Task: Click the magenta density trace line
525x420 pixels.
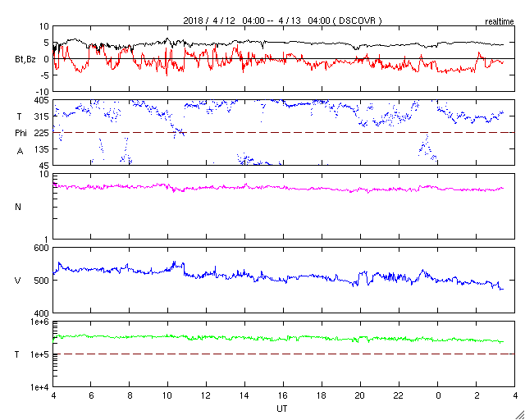Action: [278, 187]
